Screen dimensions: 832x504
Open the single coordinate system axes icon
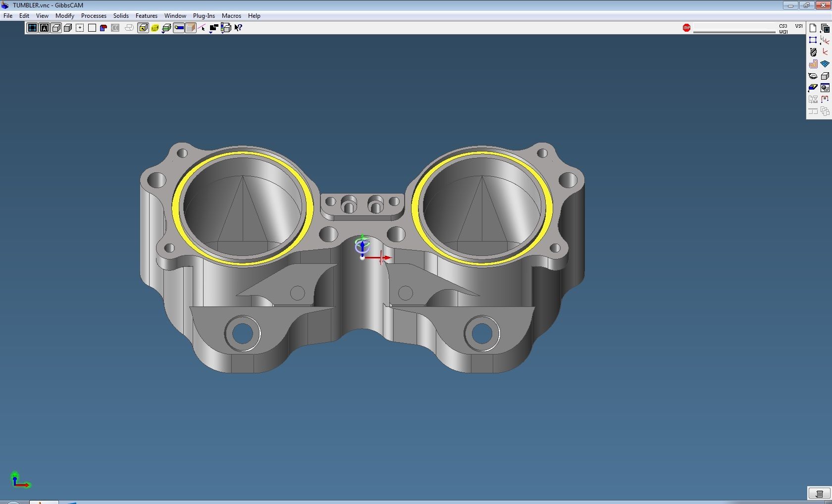825,52
